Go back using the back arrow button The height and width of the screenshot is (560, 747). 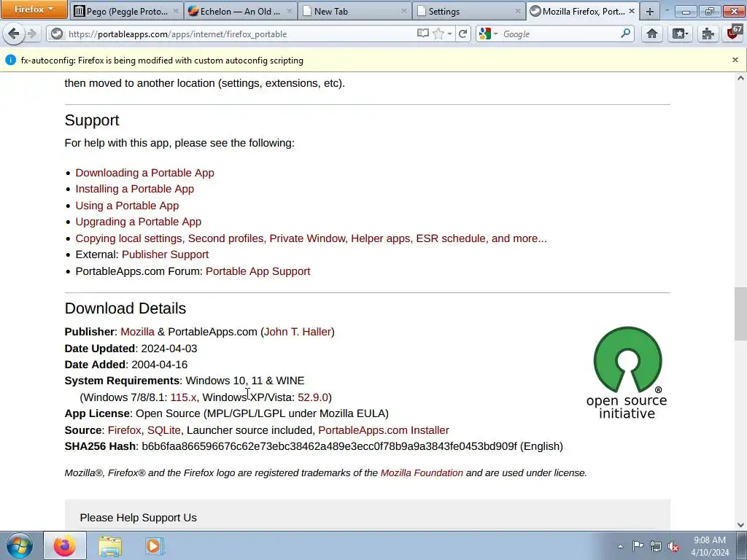pos(14,34)
